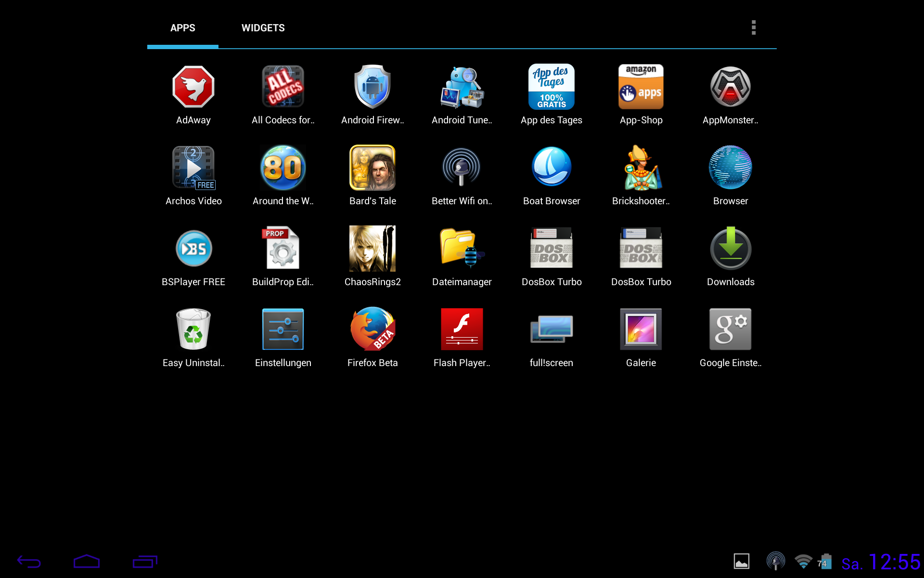
Task: Open the three-dot overflow menu
Action: 754,27
